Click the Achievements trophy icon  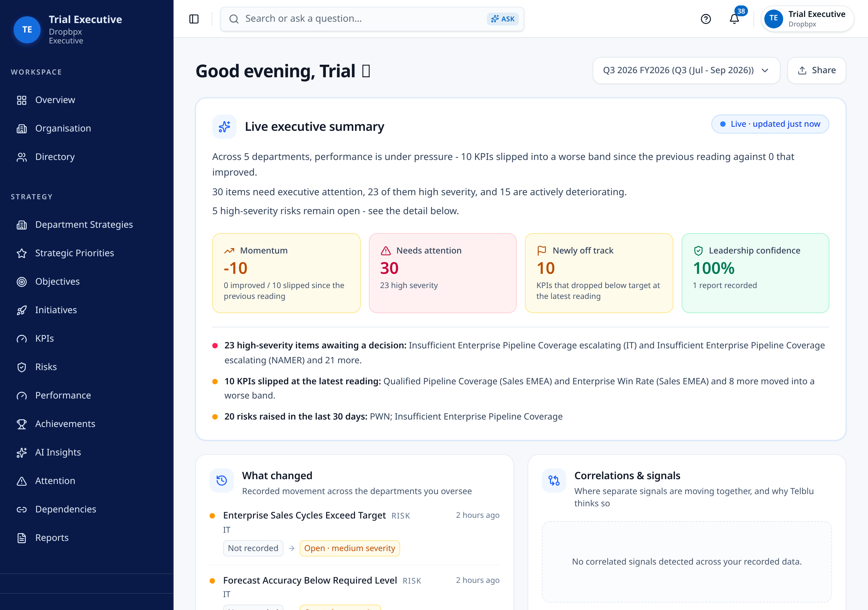(x=22, y=424)
